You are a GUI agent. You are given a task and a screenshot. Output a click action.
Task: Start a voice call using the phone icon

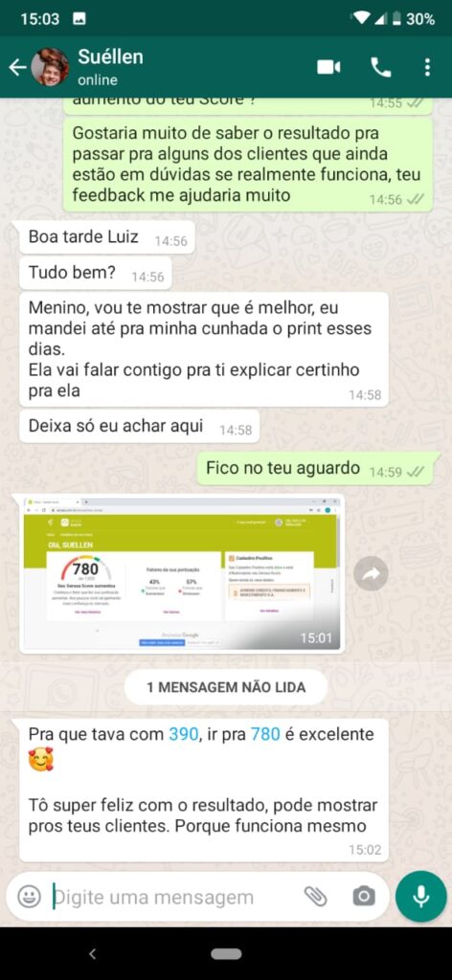(x=381, y=67)
